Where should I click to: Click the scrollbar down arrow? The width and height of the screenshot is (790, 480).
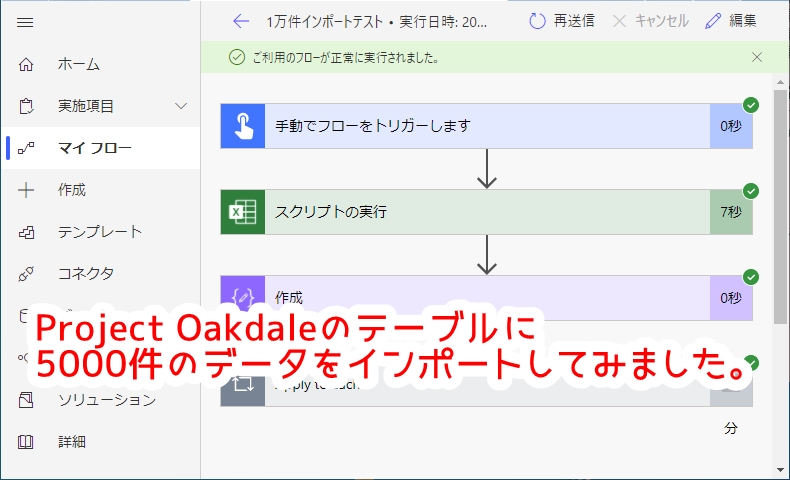tap(780, 470)
